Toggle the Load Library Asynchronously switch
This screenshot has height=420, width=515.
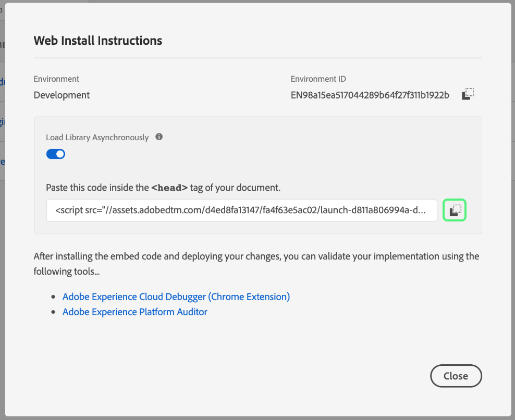tap(56, 154)
